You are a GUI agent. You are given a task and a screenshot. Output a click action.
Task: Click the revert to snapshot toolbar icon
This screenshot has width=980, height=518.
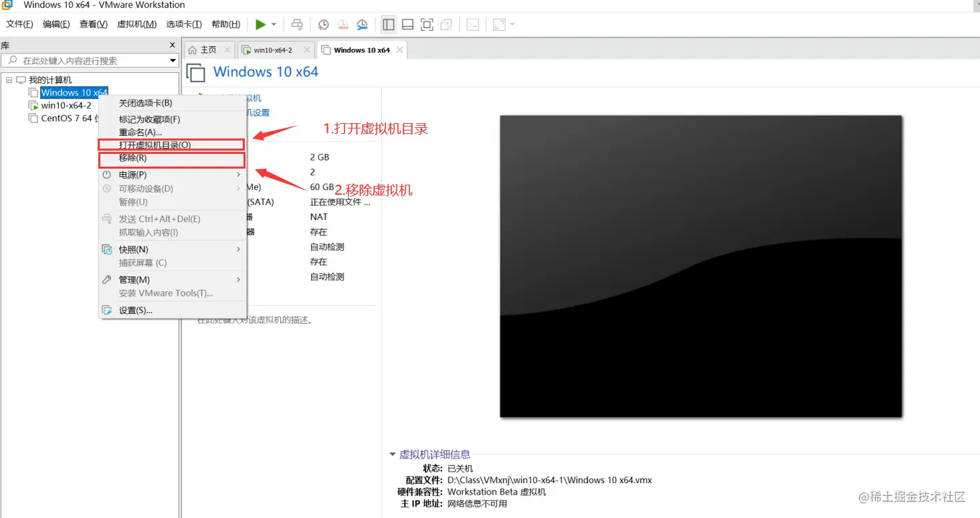[x=342, y=25]
